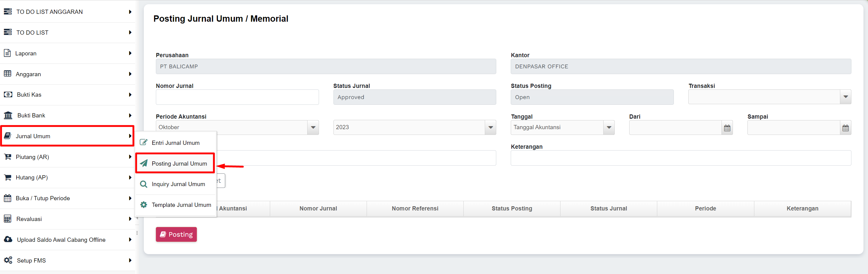The image size is (868, 274).
Task: Click the Keterangan text field
Action: (680, 158)
